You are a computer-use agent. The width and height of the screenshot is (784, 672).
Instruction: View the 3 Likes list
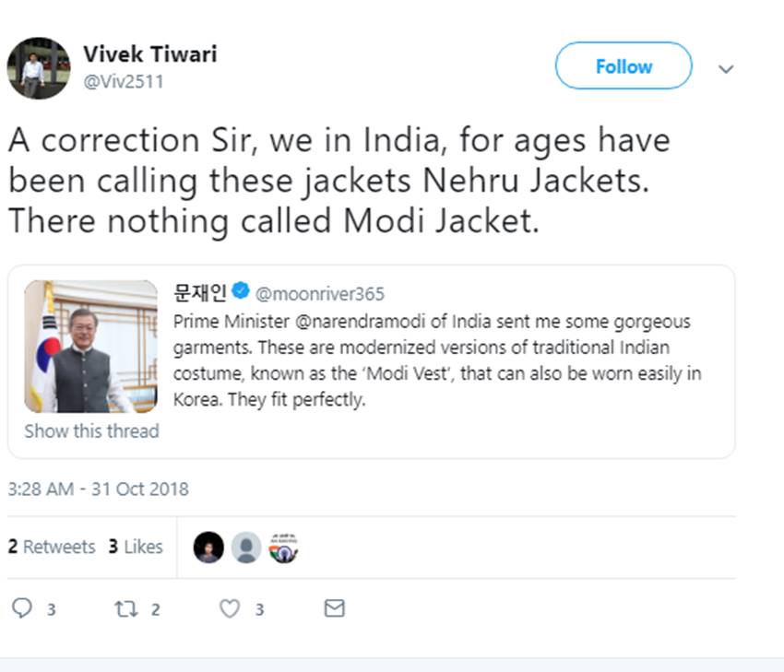[135, 547]
